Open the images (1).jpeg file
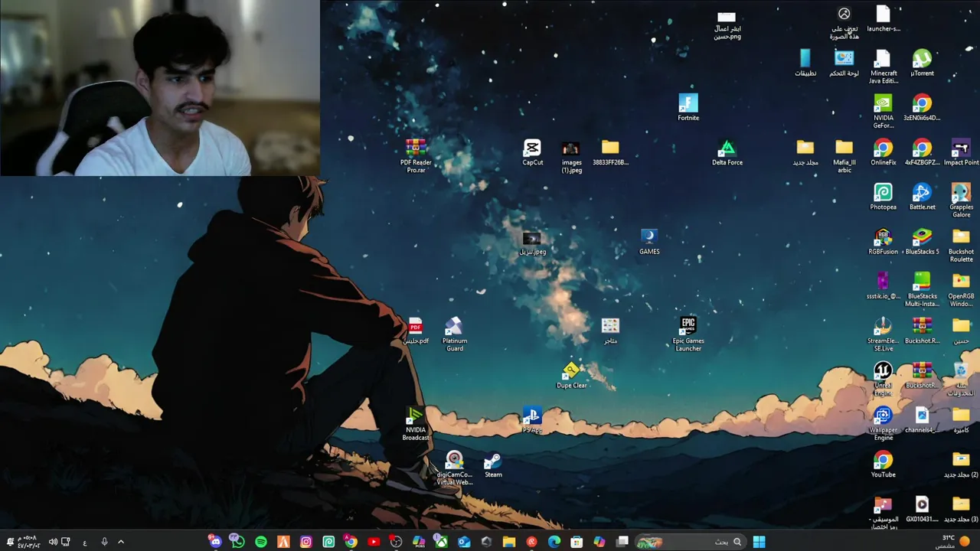This screenshot has height=551, width=980. pos(571,155)
